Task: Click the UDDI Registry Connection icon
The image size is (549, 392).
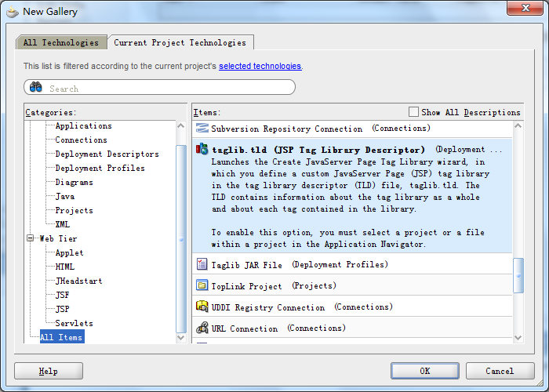Action: coord(202,307)
